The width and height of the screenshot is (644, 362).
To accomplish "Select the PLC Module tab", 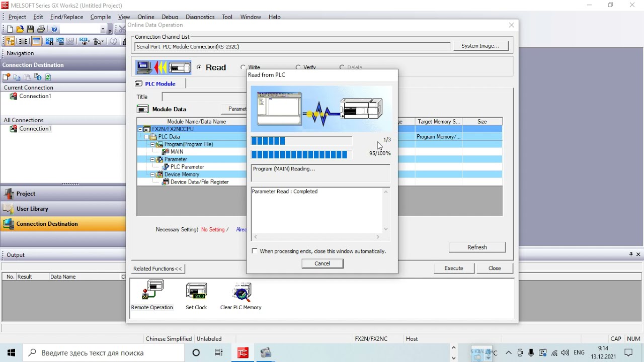I will click(159, 83).
